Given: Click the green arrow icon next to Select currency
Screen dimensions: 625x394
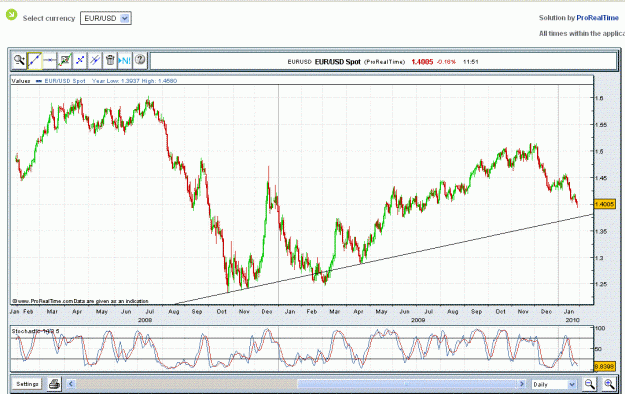Looking at the screenshot, I should (x=11, y=15).
